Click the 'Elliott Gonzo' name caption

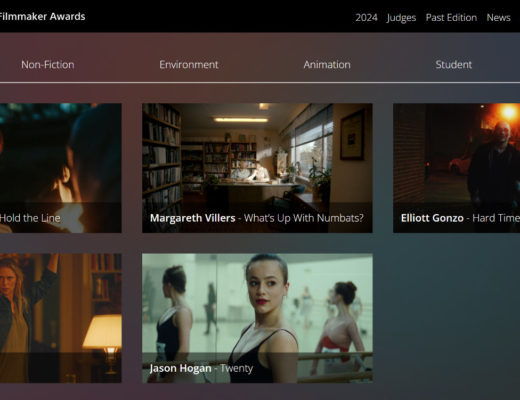(432, 218)
